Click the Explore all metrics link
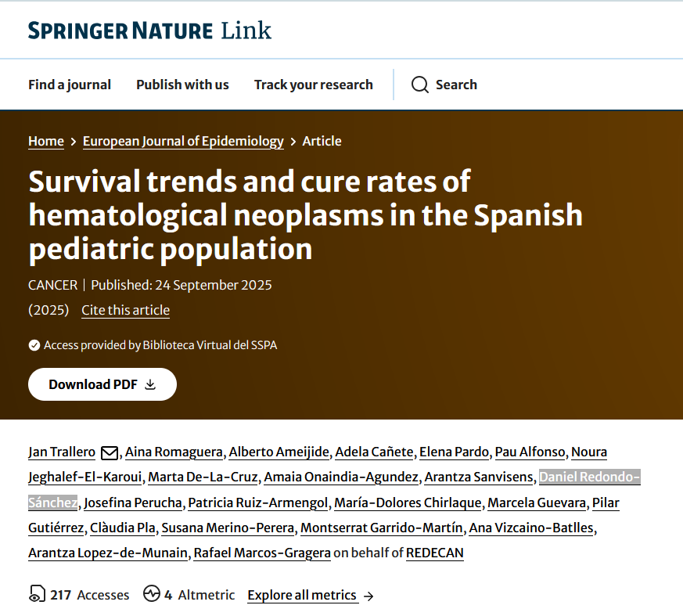Screen dimensions: 683x616 tap(302, 595)
